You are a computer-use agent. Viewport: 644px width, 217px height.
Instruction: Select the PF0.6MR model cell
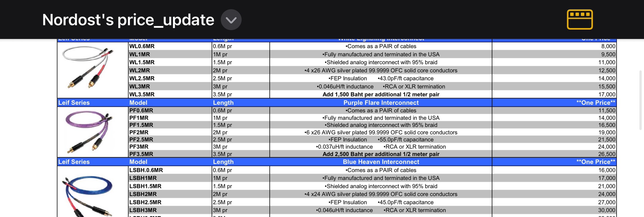pos(170,111)
